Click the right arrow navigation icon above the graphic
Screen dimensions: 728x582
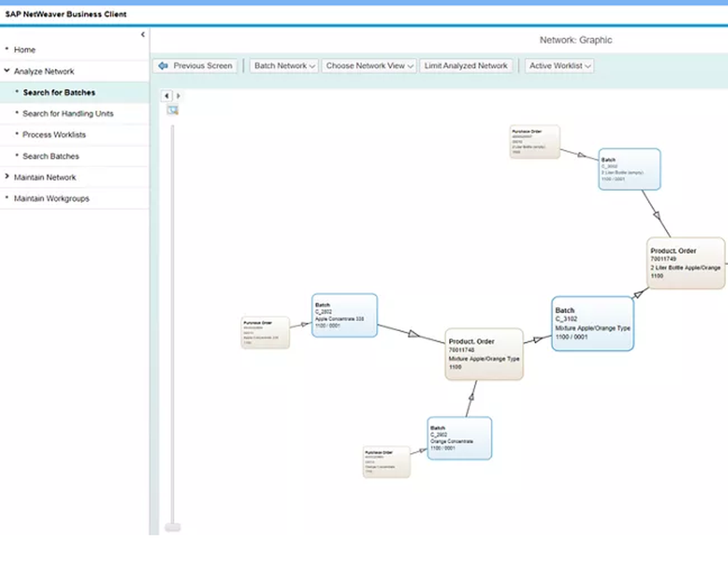178,95
